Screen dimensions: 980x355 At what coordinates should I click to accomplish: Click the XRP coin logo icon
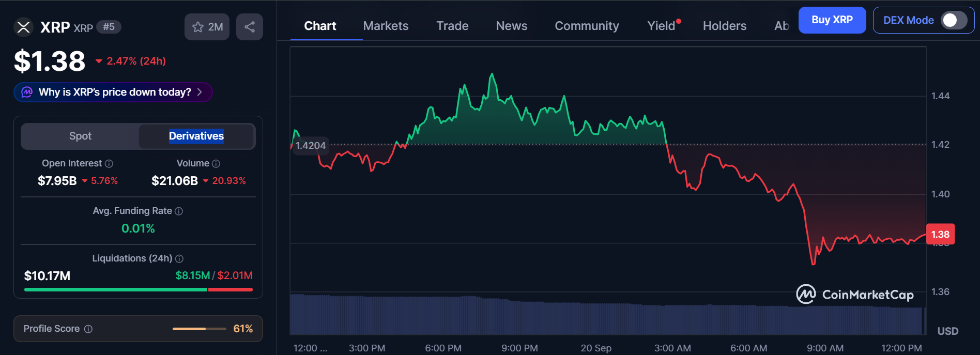[23, 27]
